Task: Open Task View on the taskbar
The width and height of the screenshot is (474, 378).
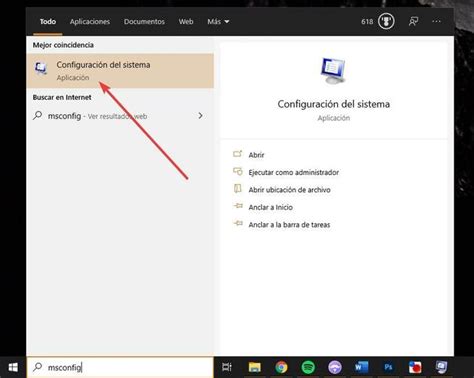Action: point(227,367)
